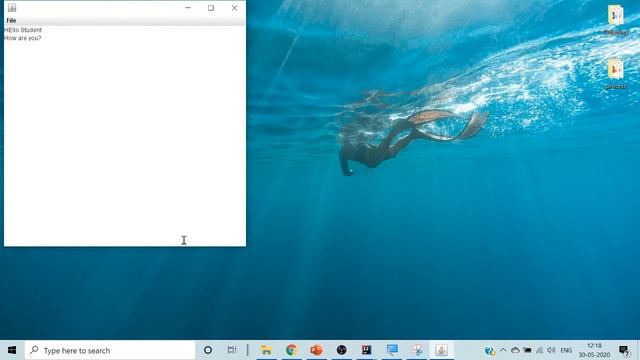Open the monitor app on the taskbar
Image resolution: width=640 pixels, height=360 pixels.
[x=392, y=350]
